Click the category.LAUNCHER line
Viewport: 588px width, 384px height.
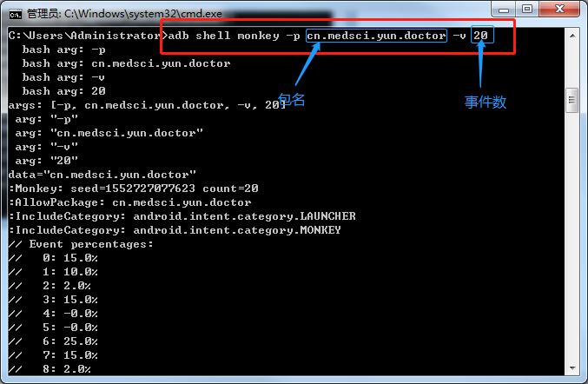pos(182,216)
